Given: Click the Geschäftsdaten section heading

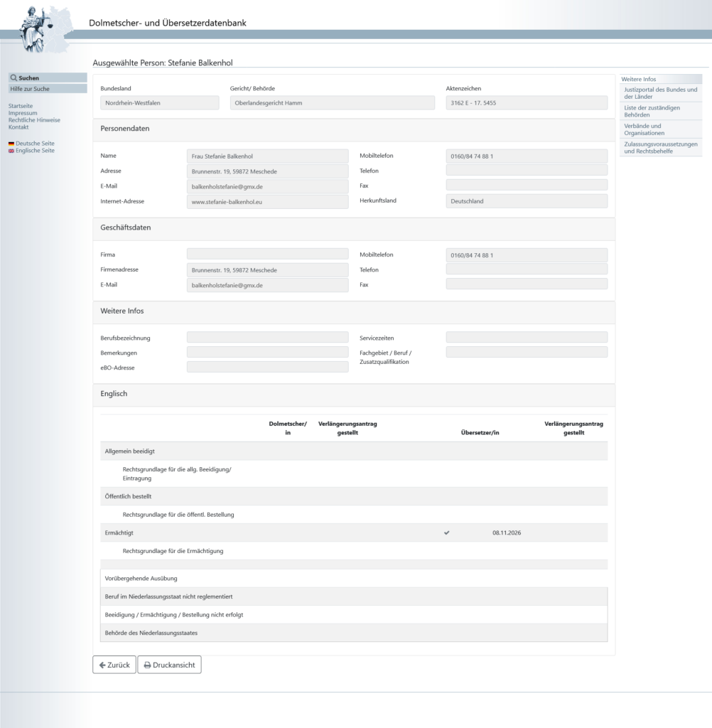Looking at the screenshot, I should pos(125,227).
